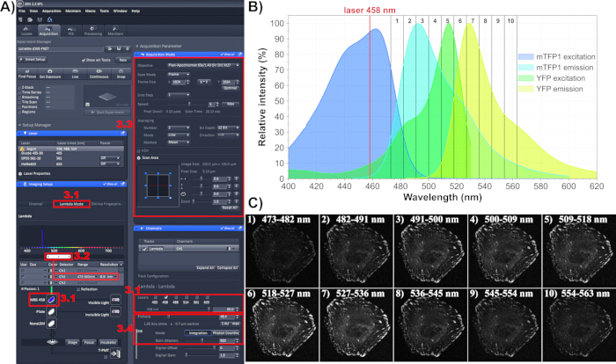Start Continuous acquisition
The width and height of the screenshot is (616, 364).
click(x=99, y=74)
